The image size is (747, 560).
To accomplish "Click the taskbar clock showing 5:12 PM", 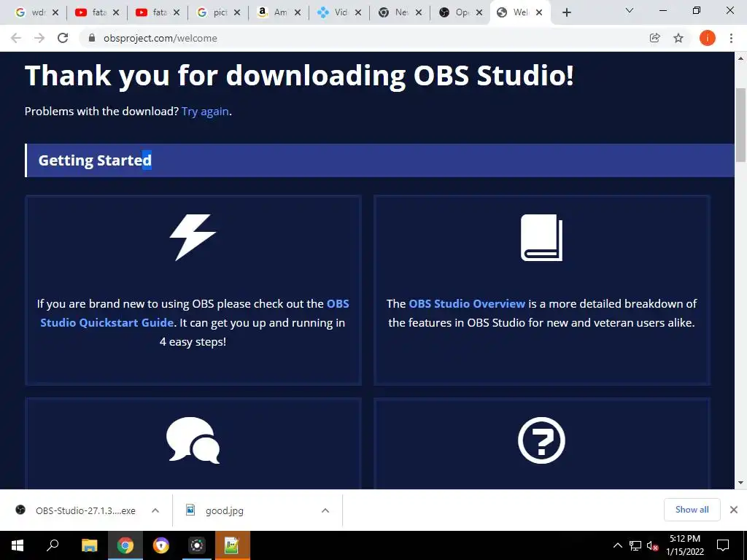I will (685, 545).
